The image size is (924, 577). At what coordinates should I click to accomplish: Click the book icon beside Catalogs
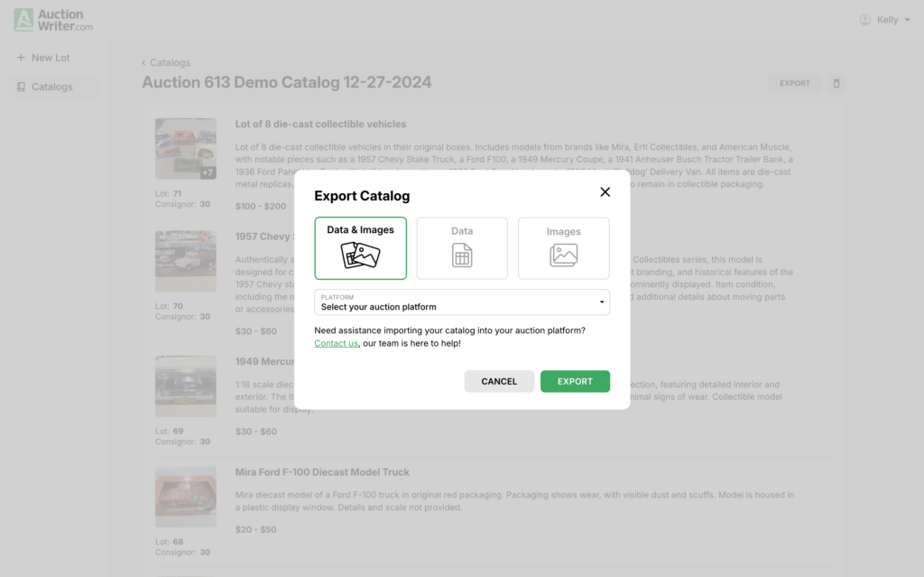[21, 87]
